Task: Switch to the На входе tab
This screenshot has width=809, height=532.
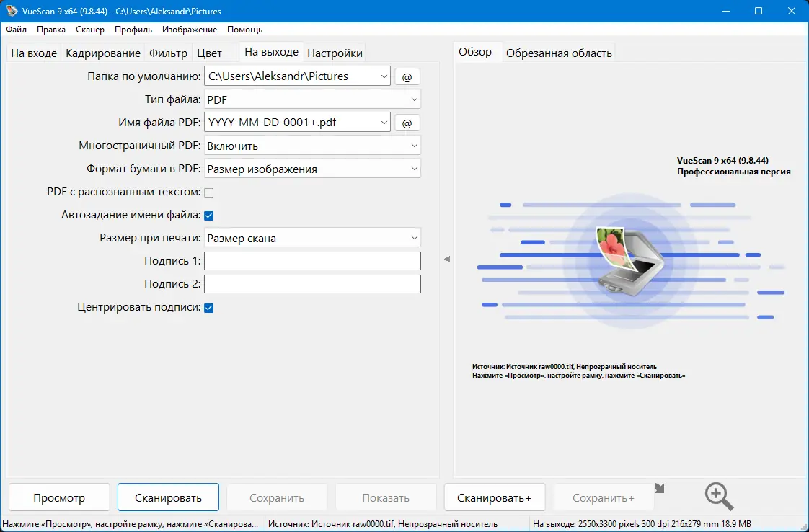Action: click(34, 53)
